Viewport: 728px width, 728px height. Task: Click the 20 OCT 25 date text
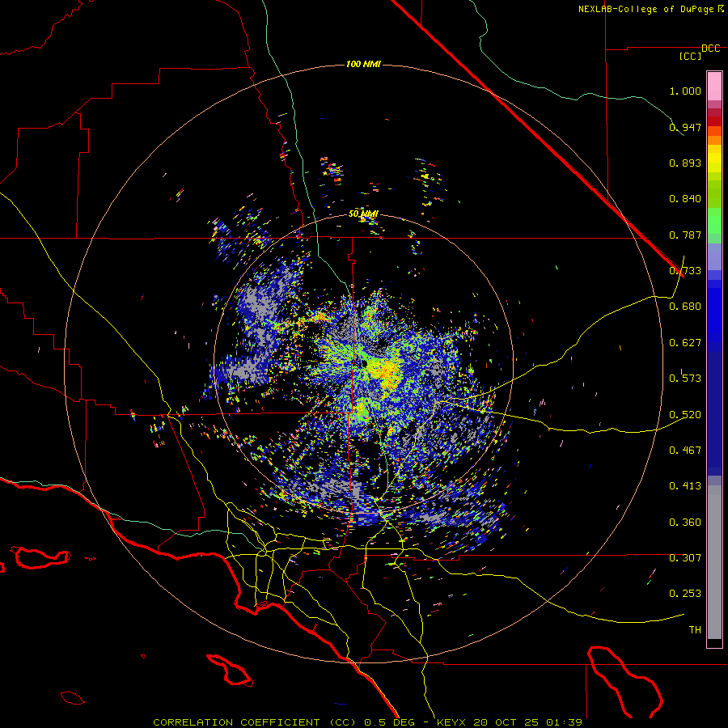[x=506, y=722]
